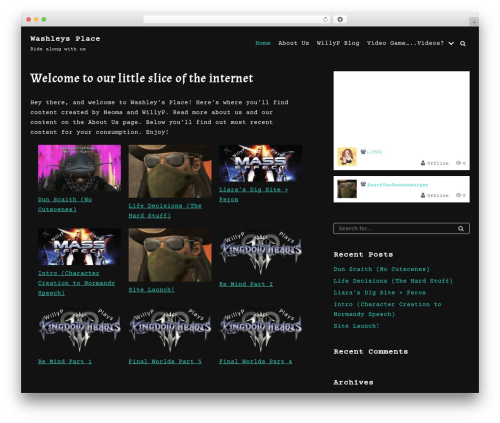Open the header search icon
This screenshot has width=500, height=423.
point(463,43)
